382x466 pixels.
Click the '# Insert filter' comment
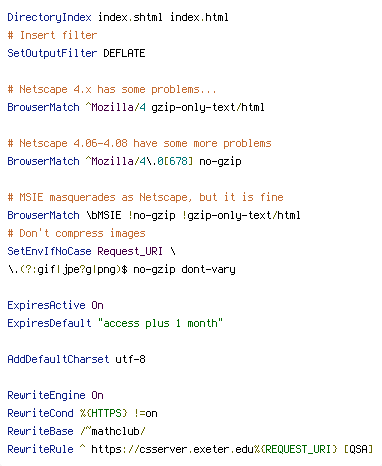pyautogui.click(x=52, y=35)
